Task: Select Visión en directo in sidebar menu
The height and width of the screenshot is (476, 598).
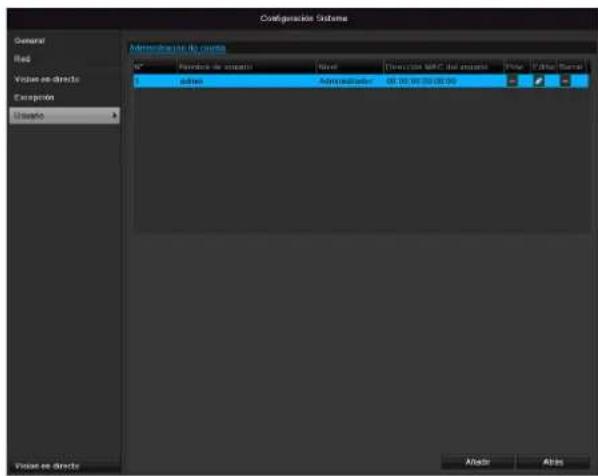Action: (x=47, y=79)
